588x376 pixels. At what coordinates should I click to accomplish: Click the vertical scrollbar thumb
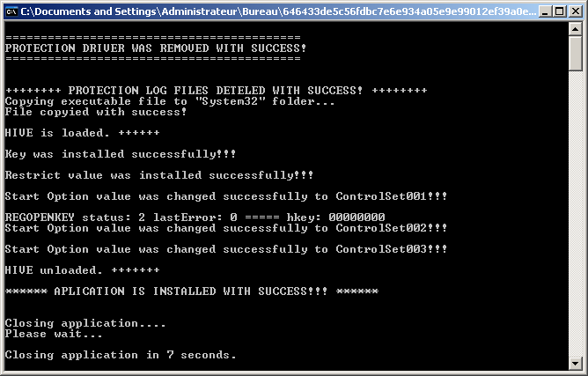[576, 54]
